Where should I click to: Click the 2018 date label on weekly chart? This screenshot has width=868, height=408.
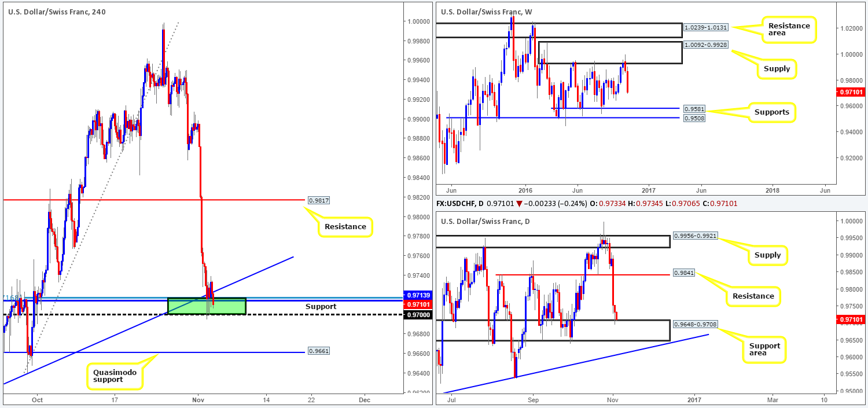(773, 190)
